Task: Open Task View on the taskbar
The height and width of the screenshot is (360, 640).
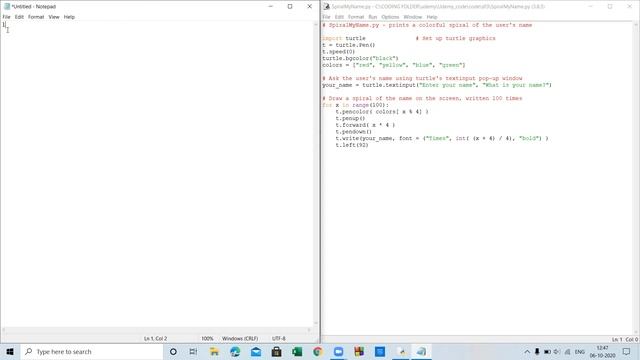Action: click(x=193, y=351)
